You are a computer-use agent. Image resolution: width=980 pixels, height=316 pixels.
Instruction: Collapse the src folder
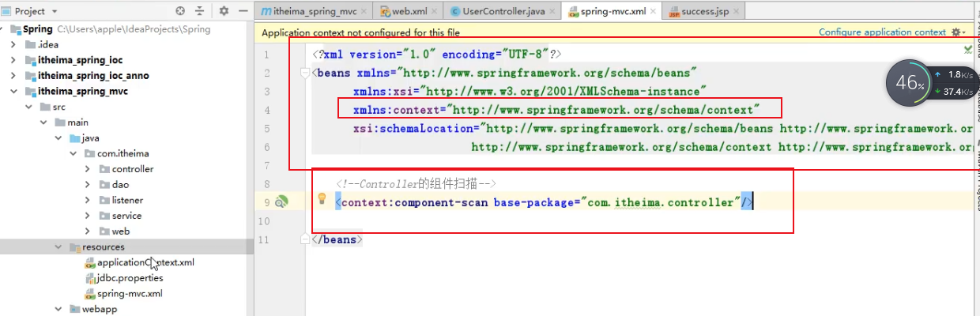[28, 107]
